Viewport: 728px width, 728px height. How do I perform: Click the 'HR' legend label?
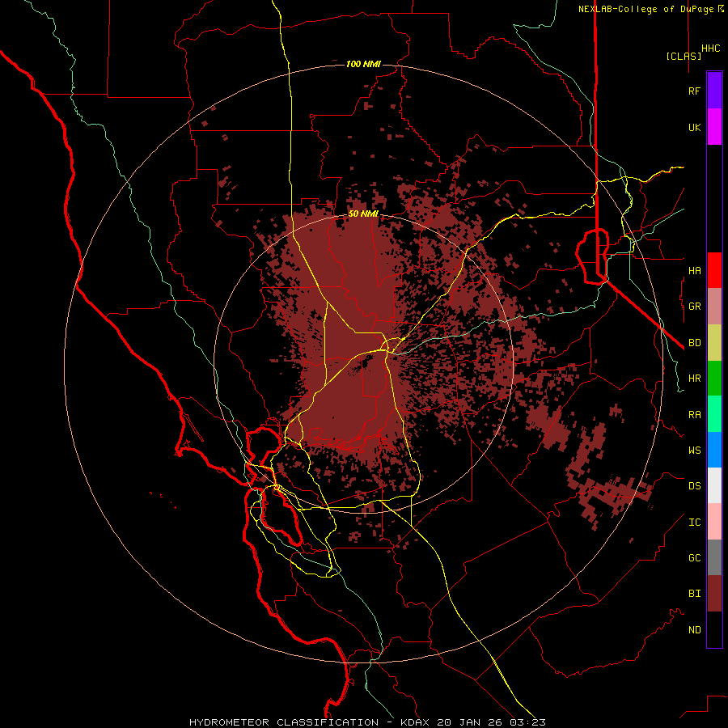coord(694,379)
